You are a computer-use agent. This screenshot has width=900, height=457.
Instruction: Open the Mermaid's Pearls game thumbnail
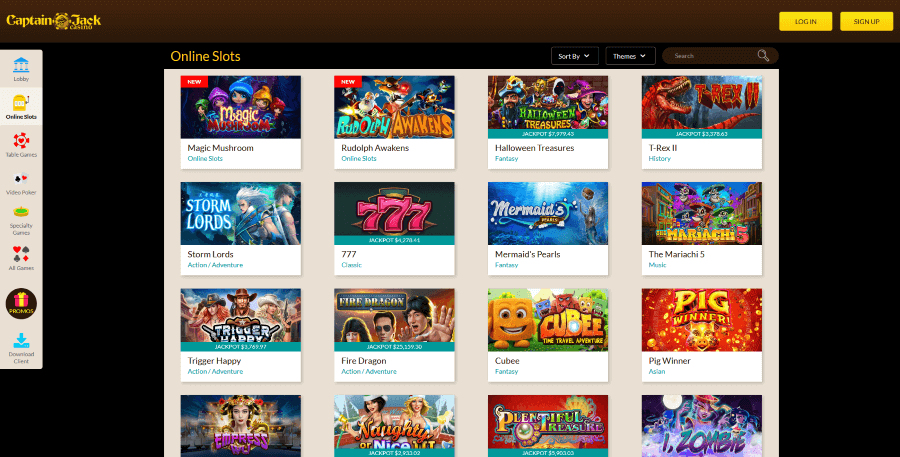pos(548,213)
